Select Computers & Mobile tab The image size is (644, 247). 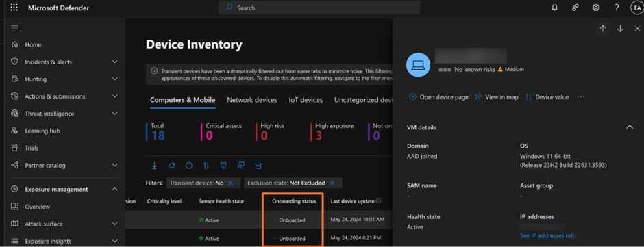click(x=183, y=100)
